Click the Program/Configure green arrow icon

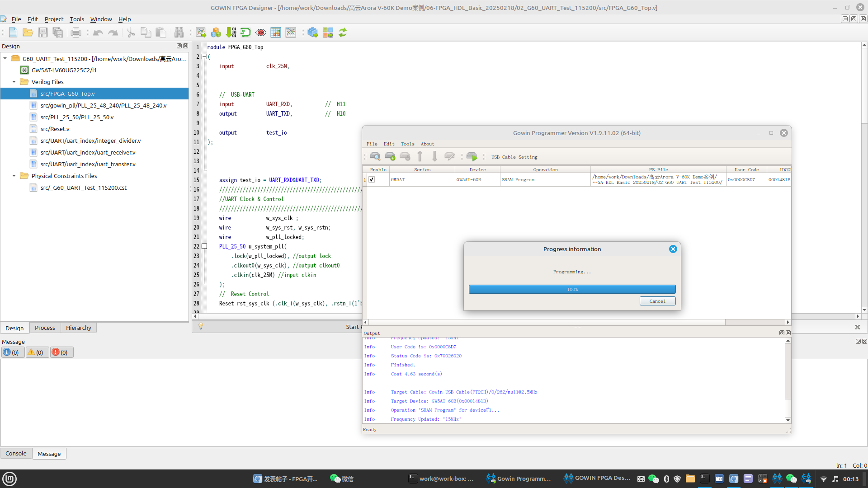[x=472, y=156]
